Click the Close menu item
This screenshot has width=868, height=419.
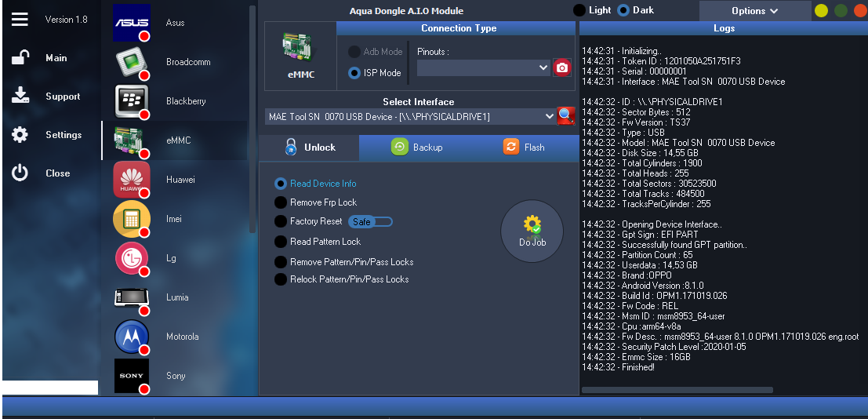(x=57, y=173)
